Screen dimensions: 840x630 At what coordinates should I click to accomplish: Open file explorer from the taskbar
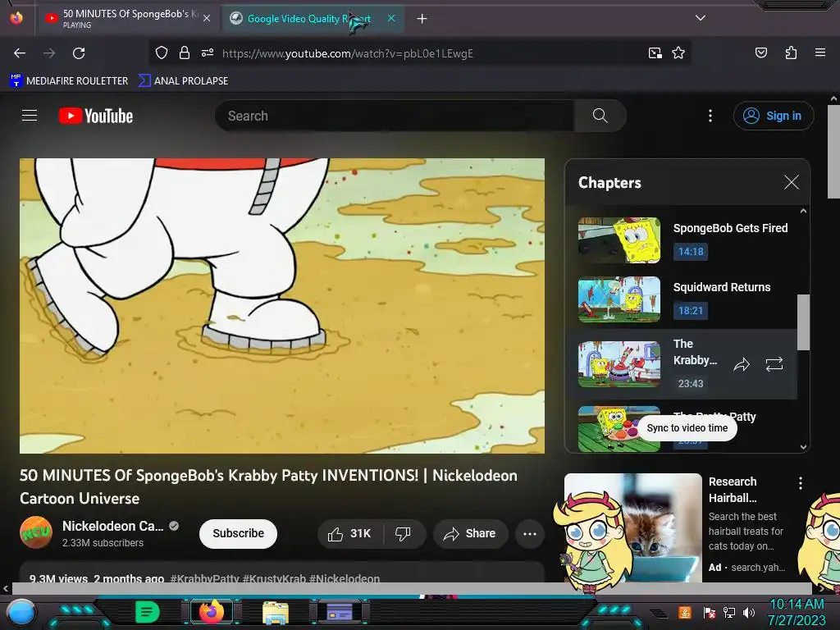276,612
